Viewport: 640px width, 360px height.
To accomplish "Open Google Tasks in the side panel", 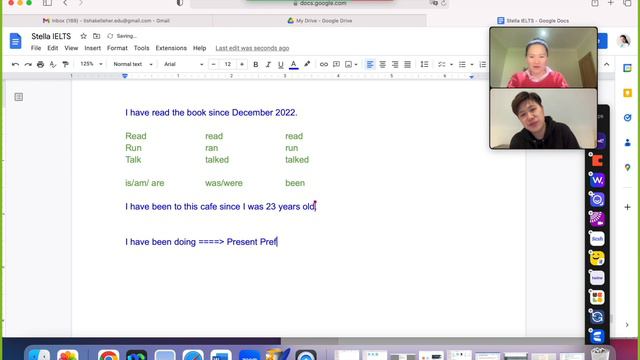I will (x=627, y=118).
